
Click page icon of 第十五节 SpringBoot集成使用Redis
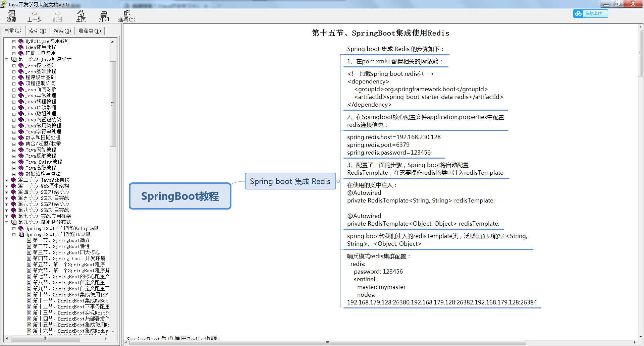tap(30, 325)
